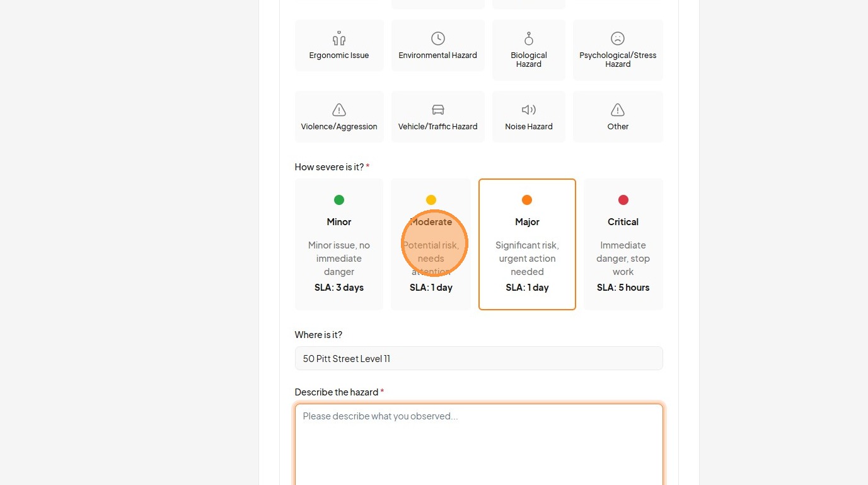Set severity to Minor
Image resolution: width=868 pixels, height=485 pixels.
pyautogui.click(x=339, y=244)
